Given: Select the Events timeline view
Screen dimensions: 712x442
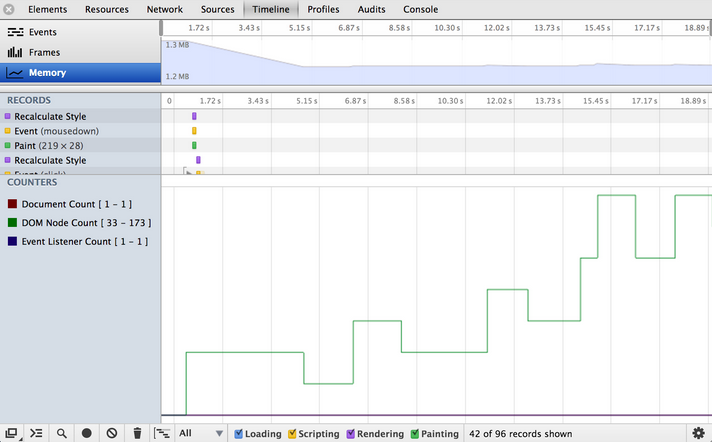Looking at the screenshot, I should [44, 32].
